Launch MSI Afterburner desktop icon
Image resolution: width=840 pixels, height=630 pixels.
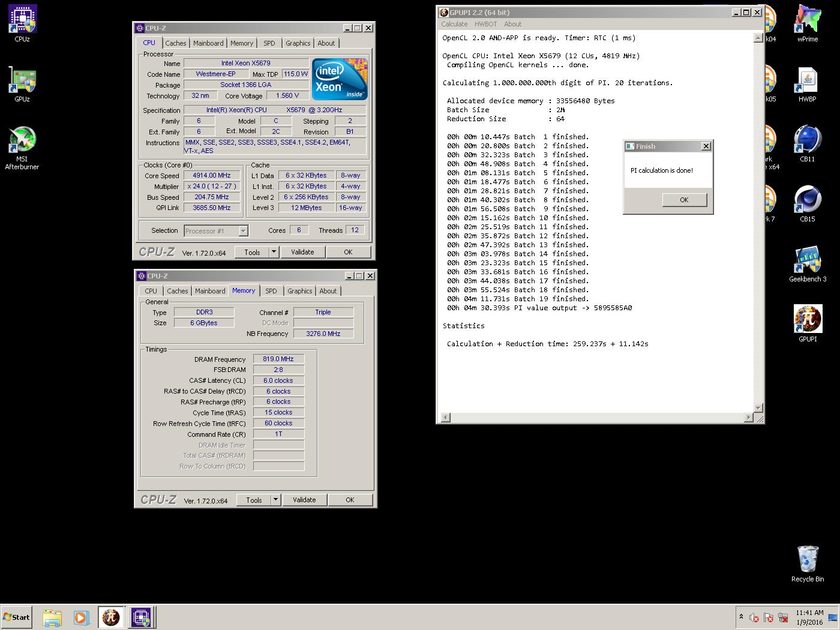coord(22,148)
